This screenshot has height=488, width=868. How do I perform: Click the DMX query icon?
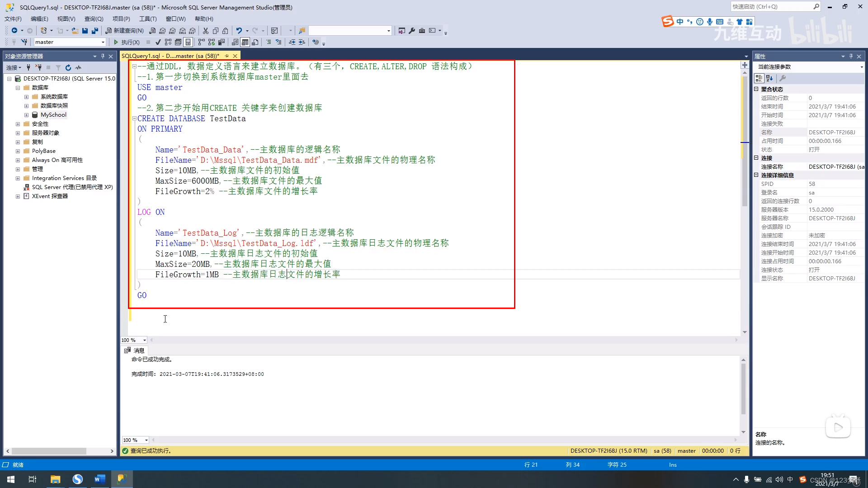tap(172, 30)
